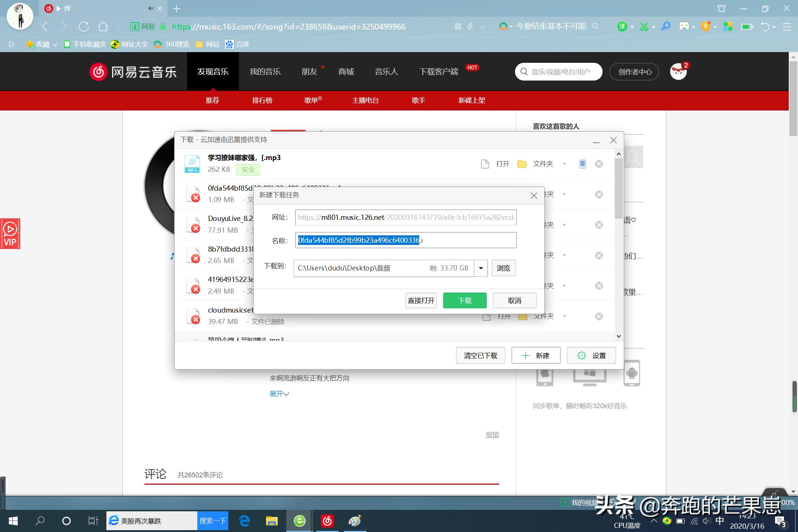Open Paint from the taskbar

click(x=355, y=521)
